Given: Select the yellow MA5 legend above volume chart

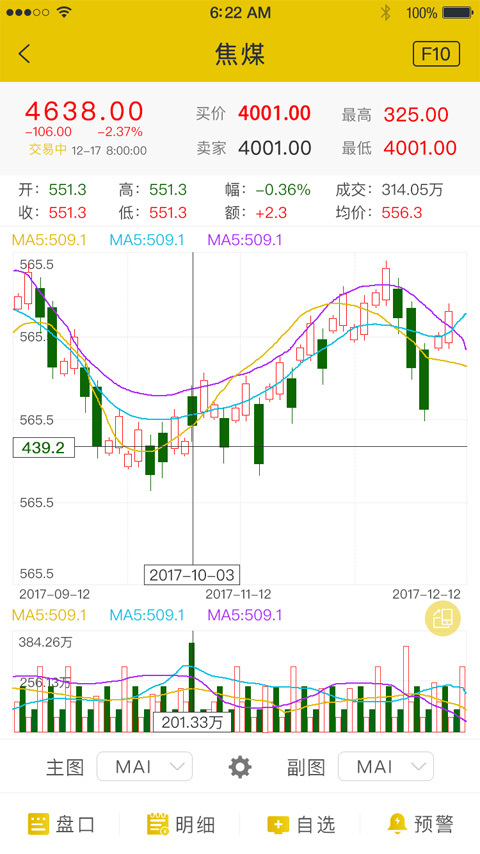Looking at the screenshot, I should coord(49,615).
